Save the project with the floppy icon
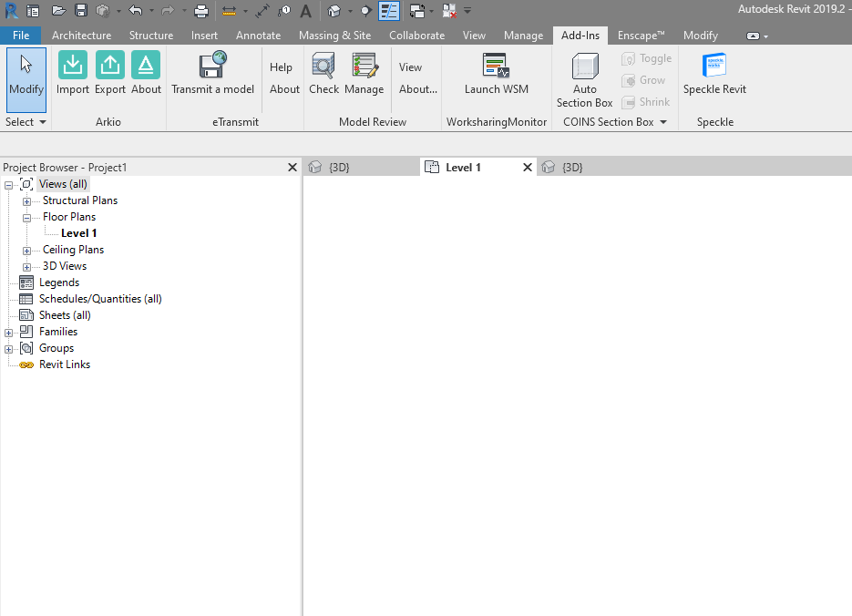 click(81, 10)
